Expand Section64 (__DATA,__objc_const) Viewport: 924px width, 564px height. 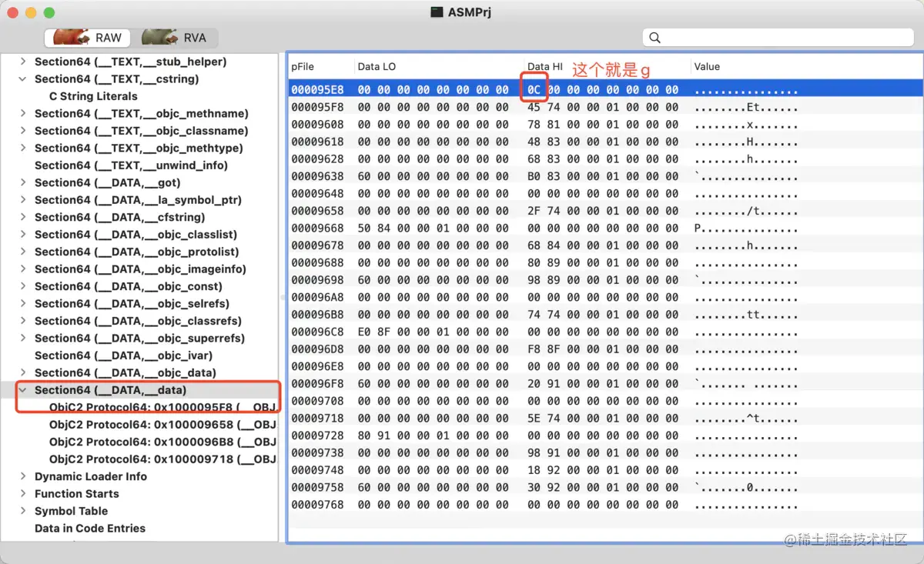click(23, 286)
